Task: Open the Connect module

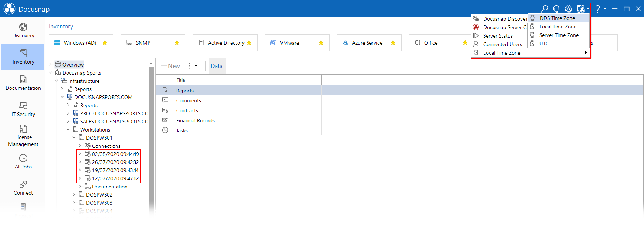Action: [x=23, y=188]
